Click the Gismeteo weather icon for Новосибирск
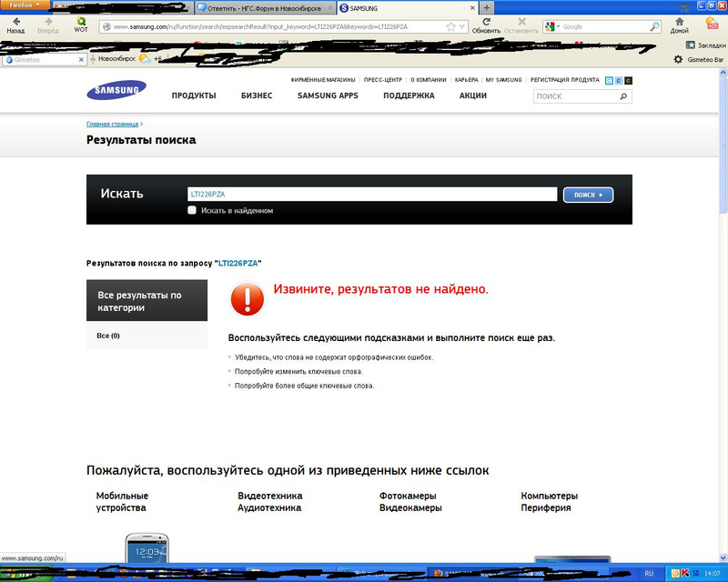This screenshot has height=582, width=728. point(145,58)
